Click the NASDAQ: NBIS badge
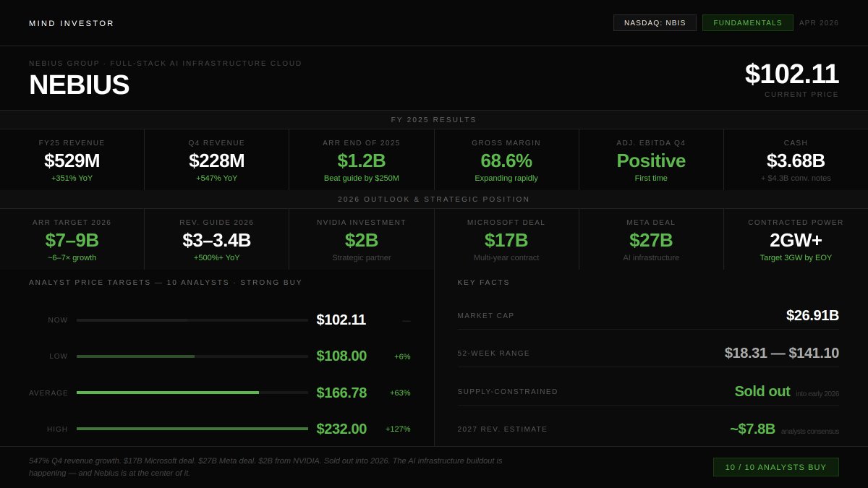Image resolution: width=868 pixels, height=488 pixels. click(x=655, y=23)
